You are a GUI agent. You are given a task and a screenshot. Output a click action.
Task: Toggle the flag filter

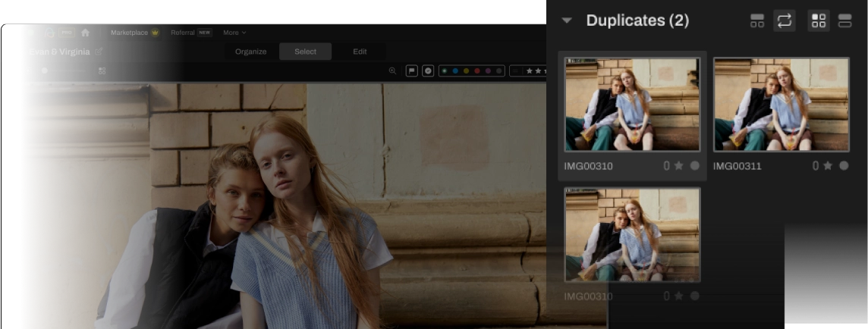click(412, 70)
